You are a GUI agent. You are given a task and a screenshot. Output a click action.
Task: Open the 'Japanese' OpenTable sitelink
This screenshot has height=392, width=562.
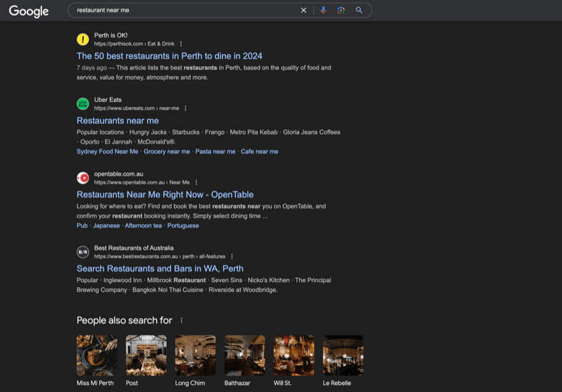106,226
